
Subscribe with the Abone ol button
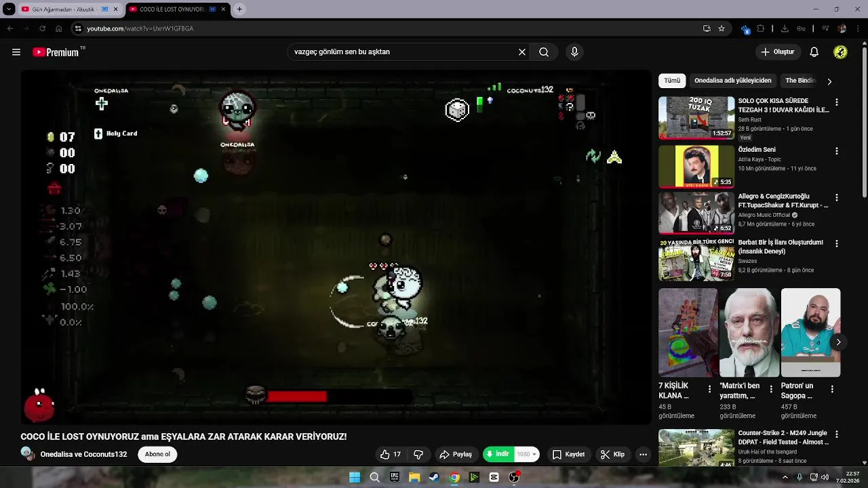(157, 454)
